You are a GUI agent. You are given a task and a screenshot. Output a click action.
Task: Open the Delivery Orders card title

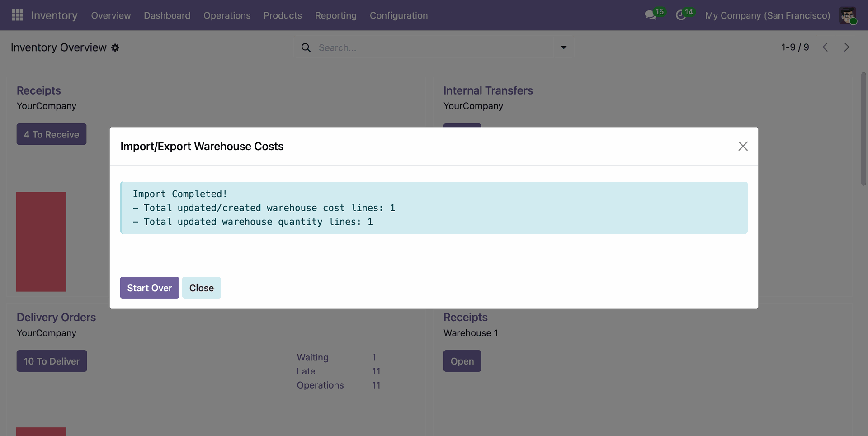(x=56, y=317)
